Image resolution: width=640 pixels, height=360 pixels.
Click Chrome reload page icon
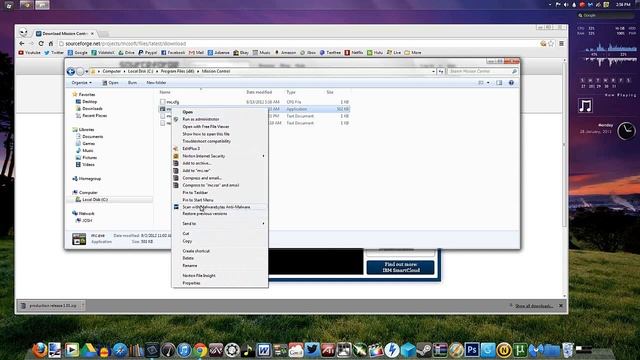(41, 43)
